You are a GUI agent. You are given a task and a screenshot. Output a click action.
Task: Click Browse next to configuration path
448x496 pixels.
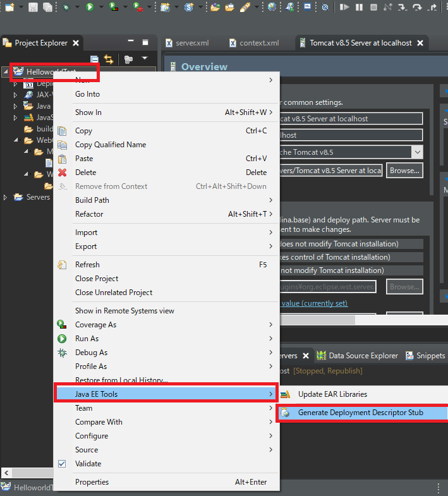(x=404, y=171)
